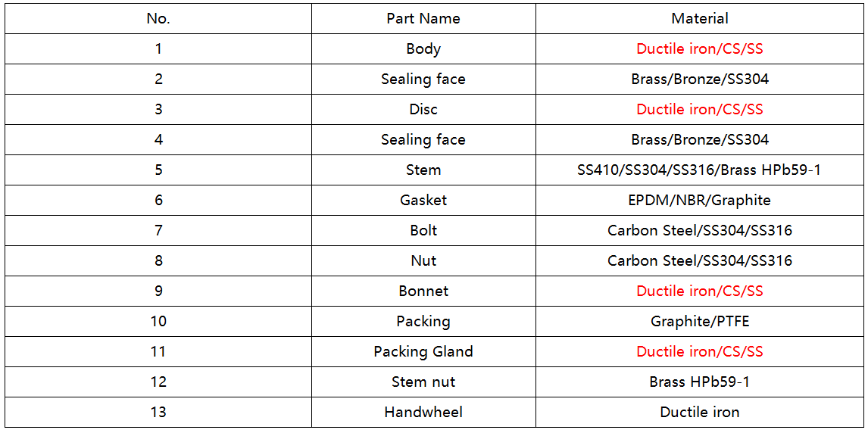
Task: Select the "Bonnet" part name cell
Action: pos(423,291)
